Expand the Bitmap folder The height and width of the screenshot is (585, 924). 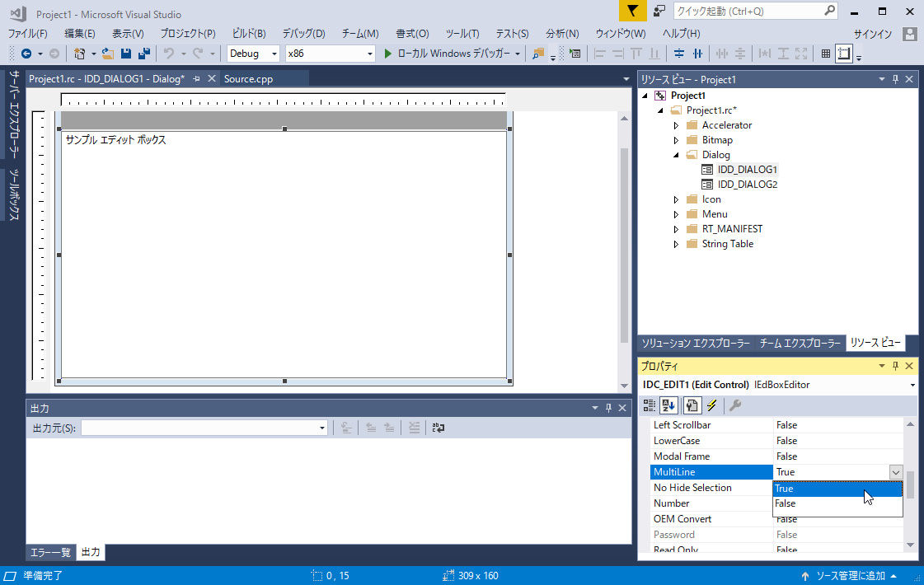(676, 140)
